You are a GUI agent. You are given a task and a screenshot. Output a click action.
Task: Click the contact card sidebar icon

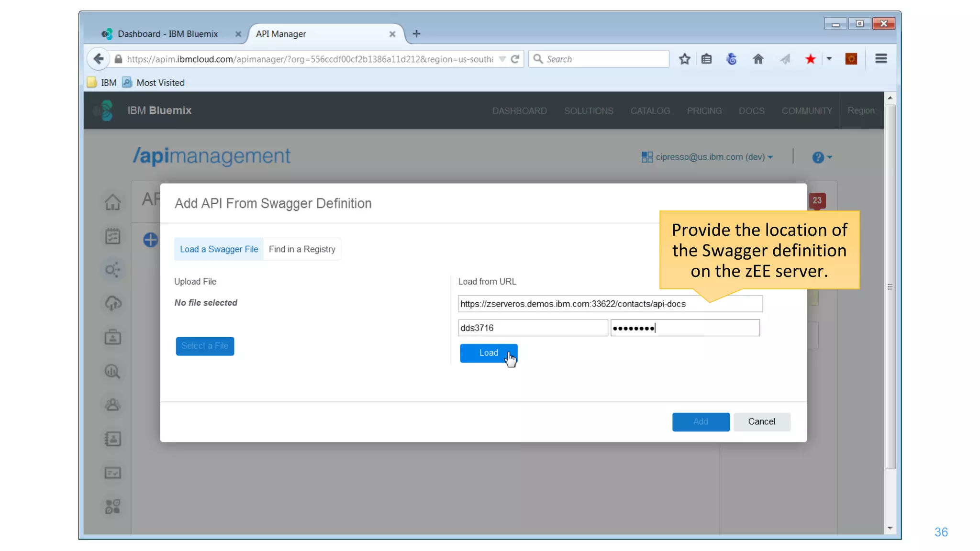pyautogui.click(x=112, y=439)
